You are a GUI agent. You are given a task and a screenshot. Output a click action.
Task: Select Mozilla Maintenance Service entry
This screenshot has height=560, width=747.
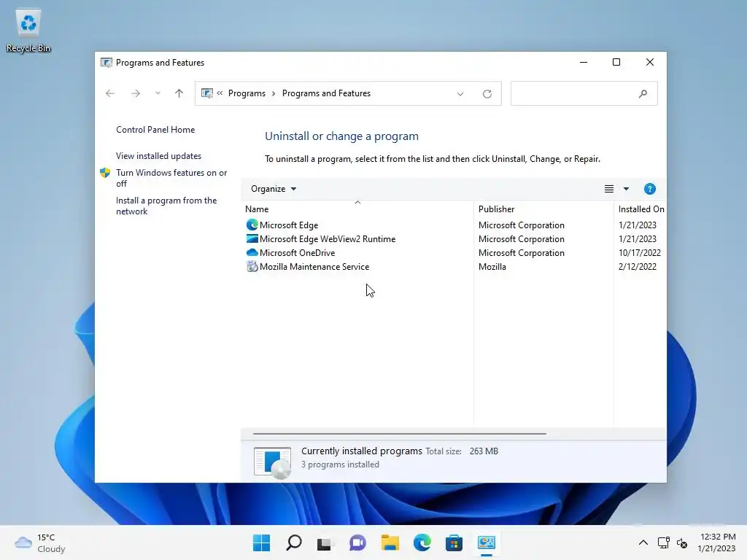314,267
